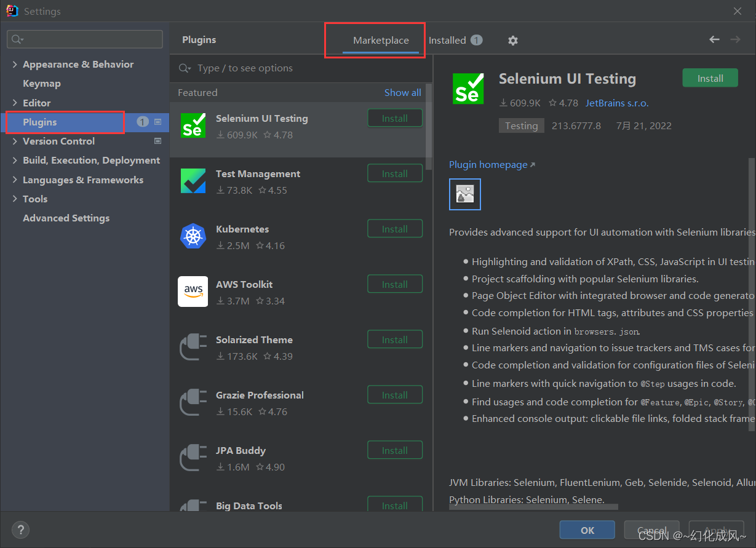This screenshot has height=548, width=756.
Task: Click the Solarized Theme plug icon
Action: click(x=193, y=347)
